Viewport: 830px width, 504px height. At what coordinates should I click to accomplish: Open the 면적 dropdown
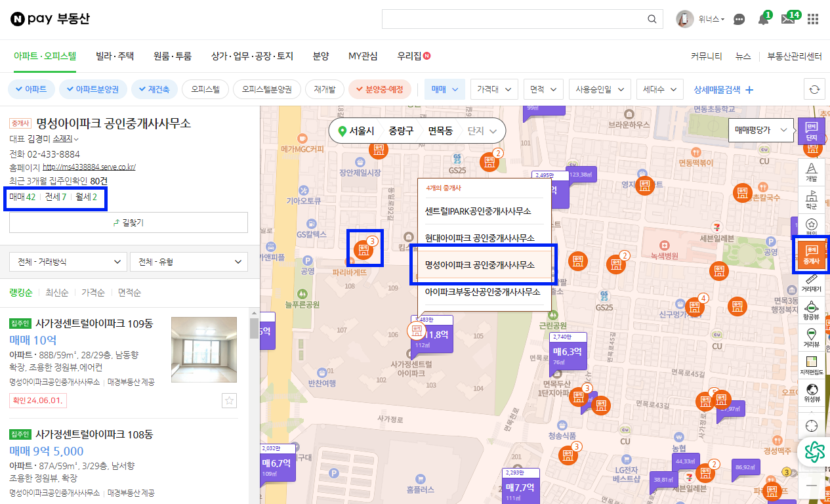543,89
